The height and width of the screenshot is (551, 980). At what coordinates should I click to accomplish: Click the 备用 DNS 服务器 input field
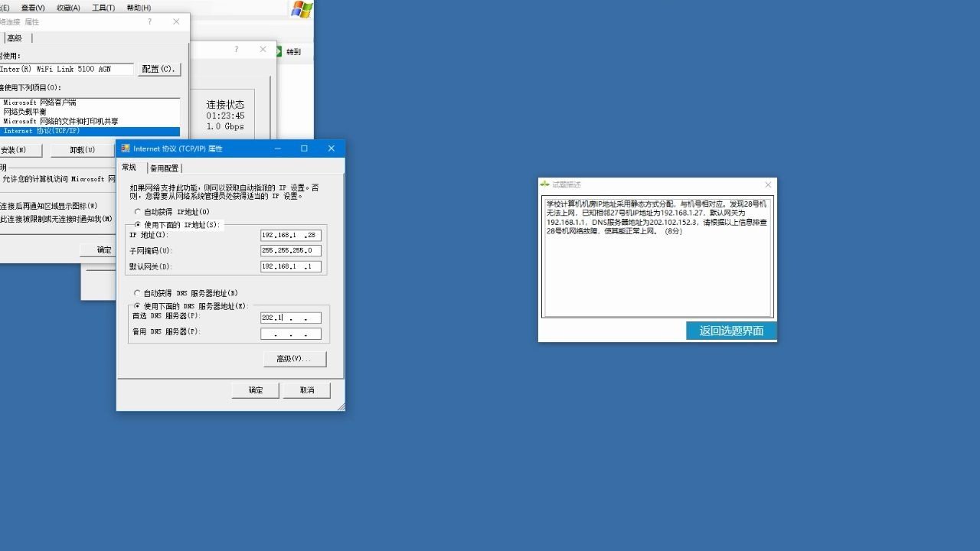coord(291,334)
